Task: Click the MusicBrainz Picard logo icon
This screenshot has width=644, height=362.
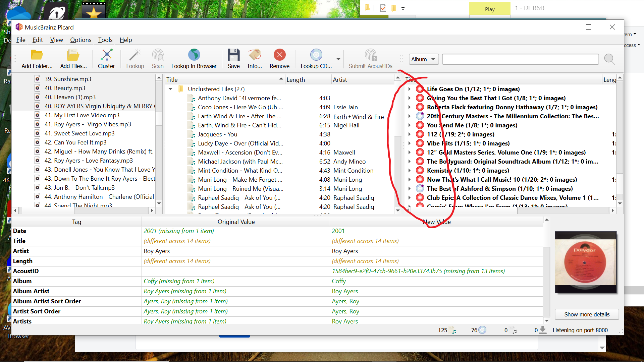Action: (x=19, y=27)
